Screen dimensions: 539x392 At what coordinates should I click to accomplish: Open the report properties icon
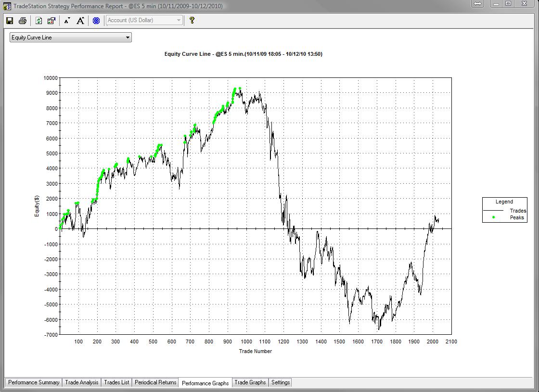point(51,21)
